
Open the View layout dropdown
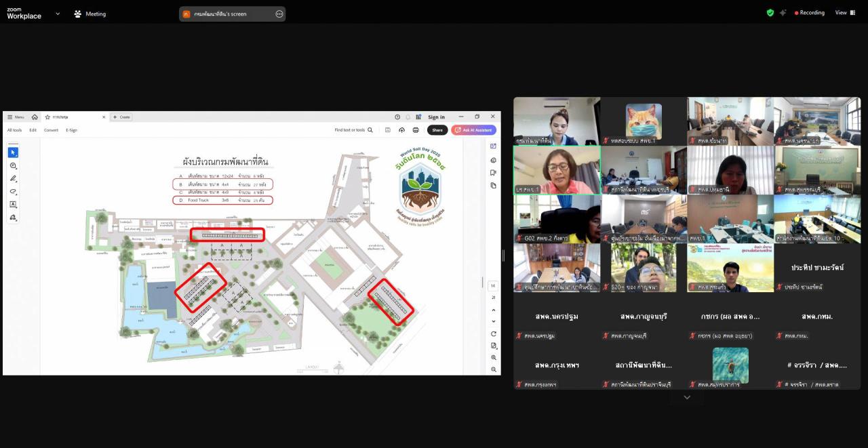844,13
